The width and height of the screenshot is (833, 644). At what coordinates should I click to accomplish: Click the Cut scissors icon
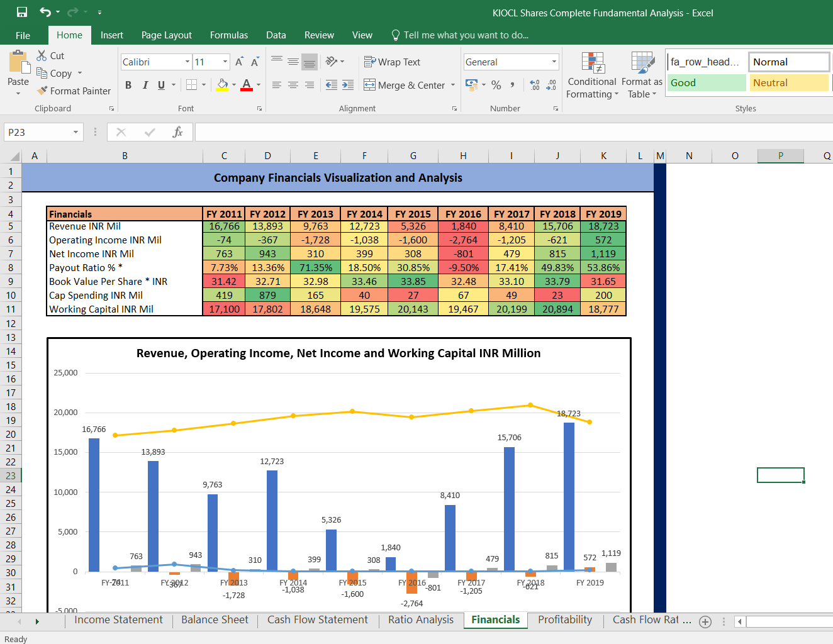[42, 55]
